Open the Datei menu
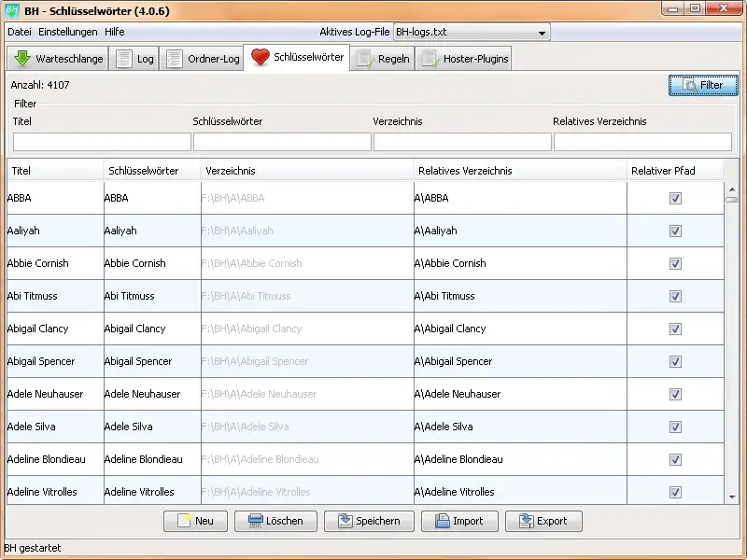Screen dimensions: 747x560 click(20, 32)
